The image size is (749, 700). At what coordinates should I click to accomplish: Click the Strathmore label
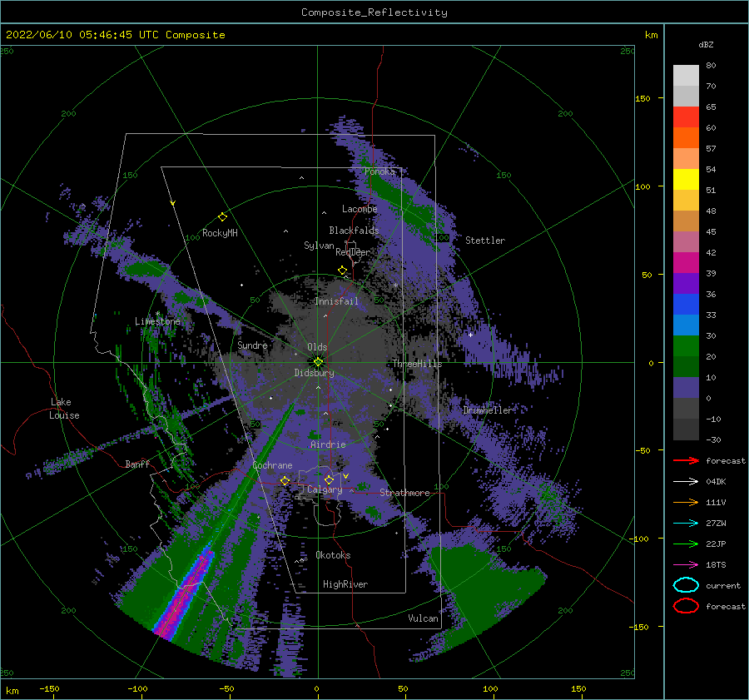pyautogui.click(x=404, y=493)
